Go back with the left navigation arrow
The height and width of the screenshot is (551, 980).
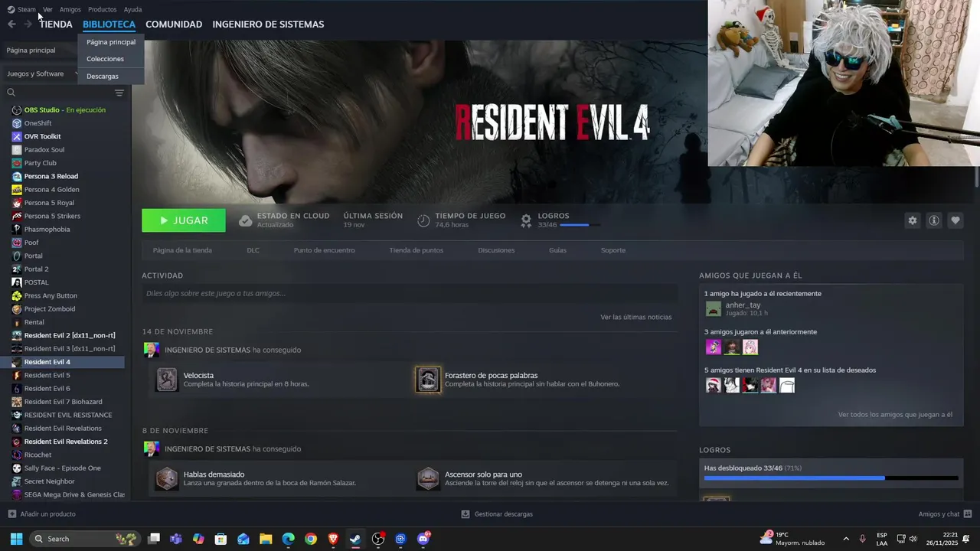coord(11,24)
